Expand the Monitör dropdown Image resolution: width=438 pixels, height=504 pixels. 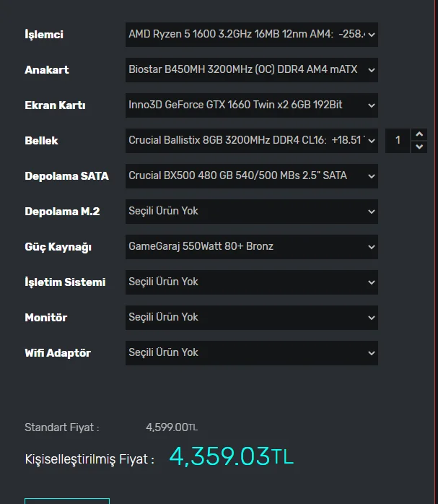click(x=251, y=317)
